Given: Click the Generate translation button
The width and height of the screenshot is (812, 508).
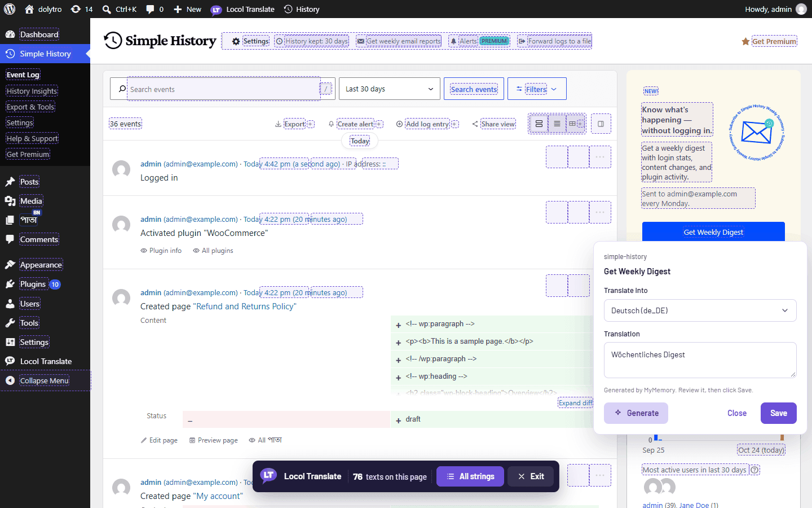Looking at the screenshot, I should click(636, 413).
